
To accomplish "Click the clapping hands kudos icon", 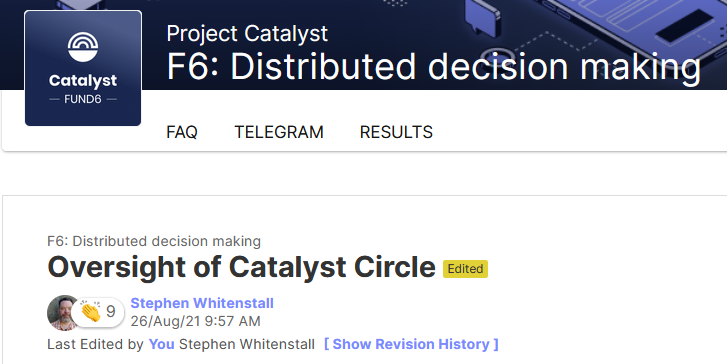I will [x=90, y=312].
